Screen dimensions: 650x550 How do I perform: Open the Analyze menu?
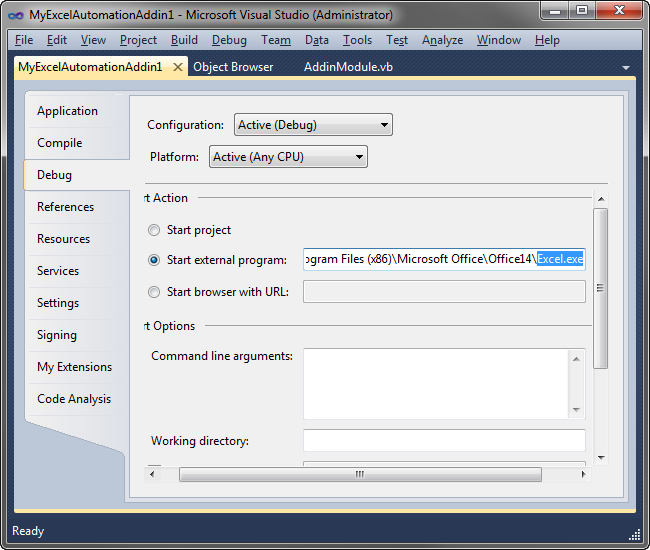coord(442,40)
